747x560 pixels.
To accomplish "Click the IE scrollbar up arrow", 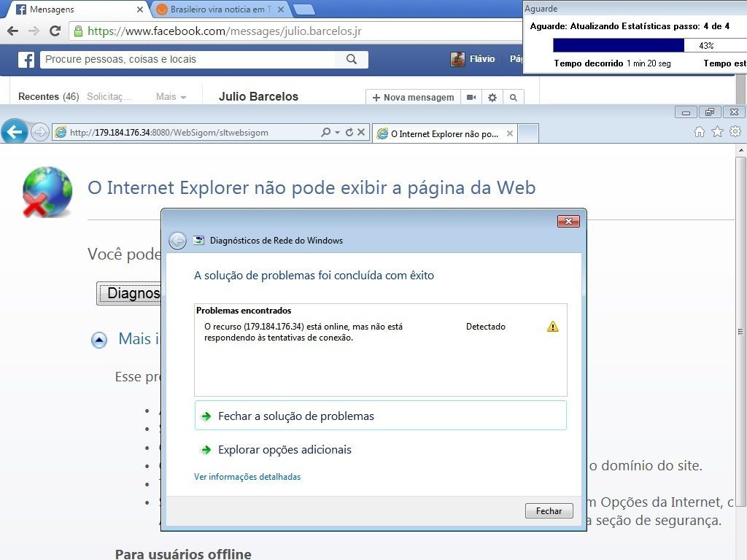I will [x=741, y=150].
